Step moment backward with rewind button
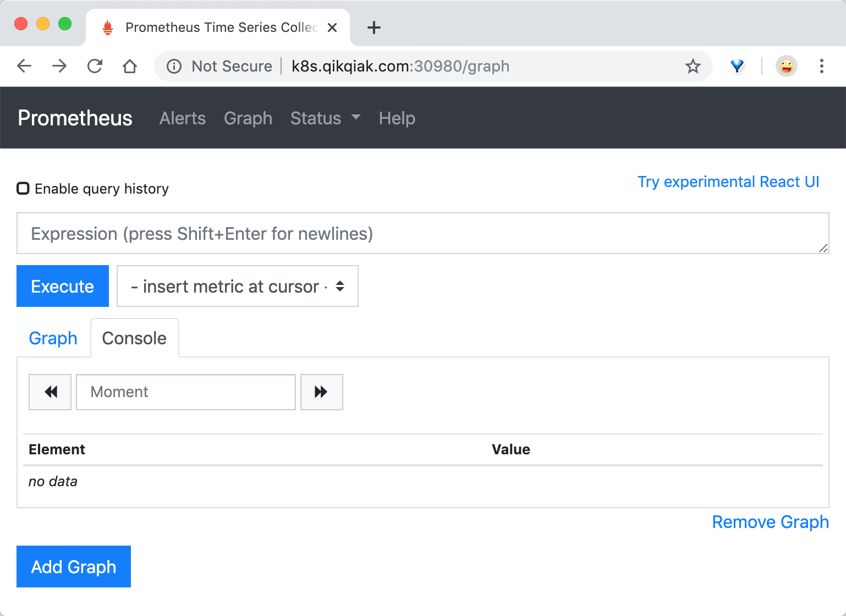 point(50,392)
